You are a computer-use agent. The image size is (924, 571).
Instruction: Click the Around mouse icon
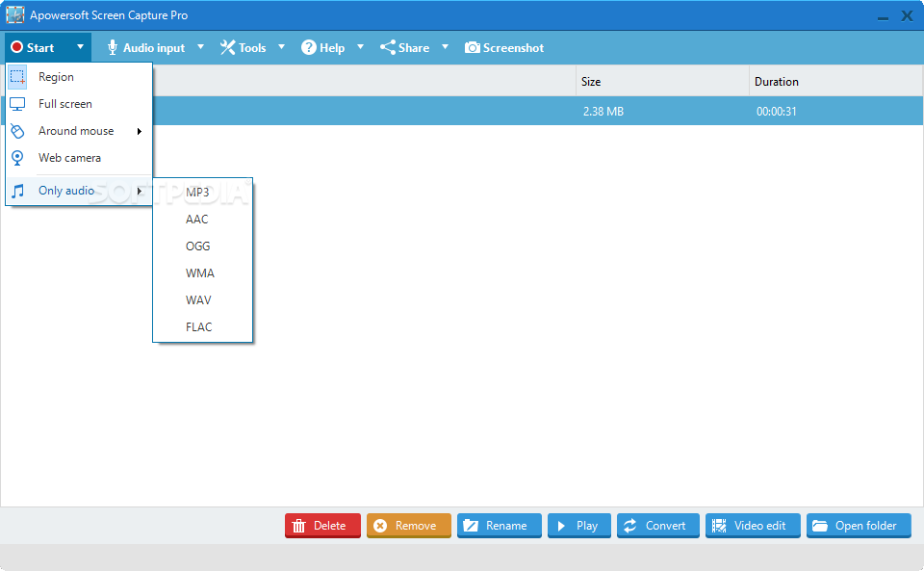pos(17,131)
